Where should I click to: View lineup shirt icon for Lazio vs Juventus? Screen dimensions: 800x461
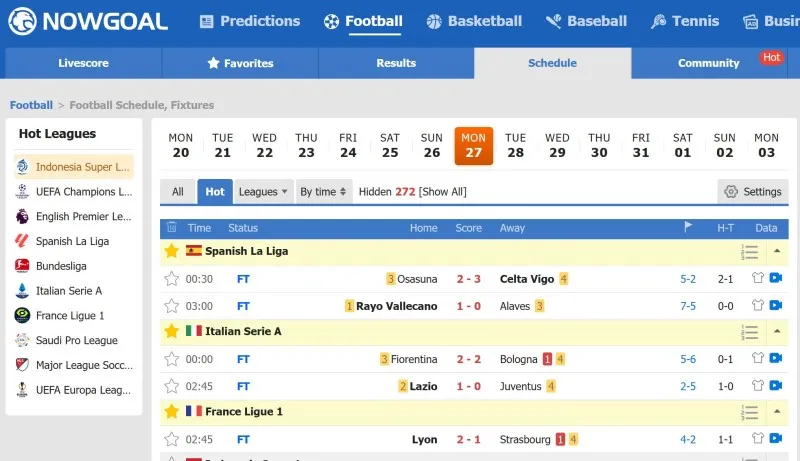(758, 386)
